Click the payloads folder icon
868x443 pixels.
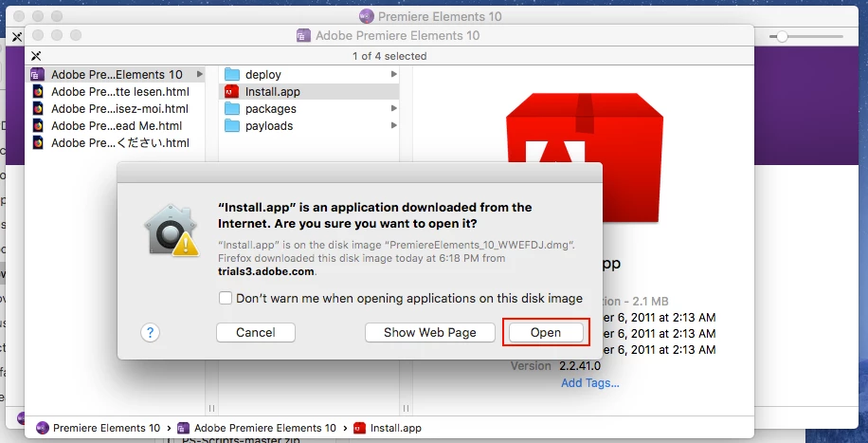[x=232, y=126]
